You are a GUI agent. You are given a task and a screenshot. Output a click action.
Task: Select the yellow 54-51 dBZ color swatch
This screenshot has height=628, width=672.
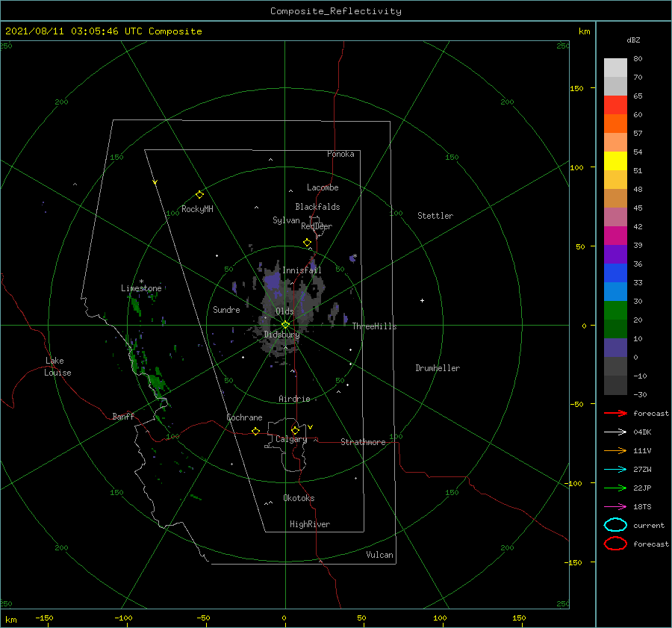pos(615,161)
